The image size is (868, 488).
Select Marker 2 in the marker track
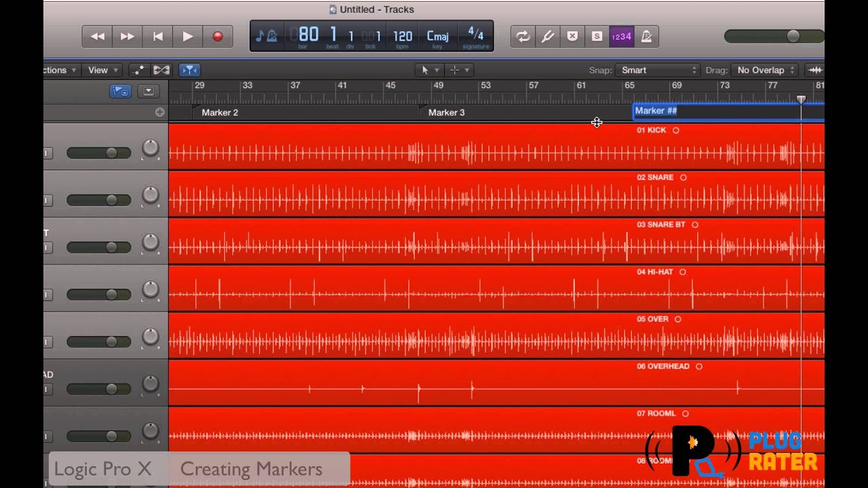point(220,113)
